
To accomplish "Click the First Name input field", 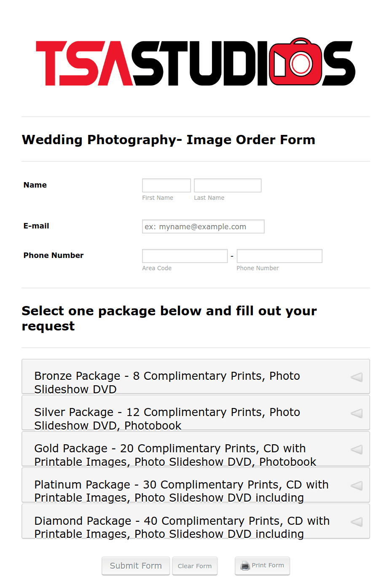I will point(166,185).
